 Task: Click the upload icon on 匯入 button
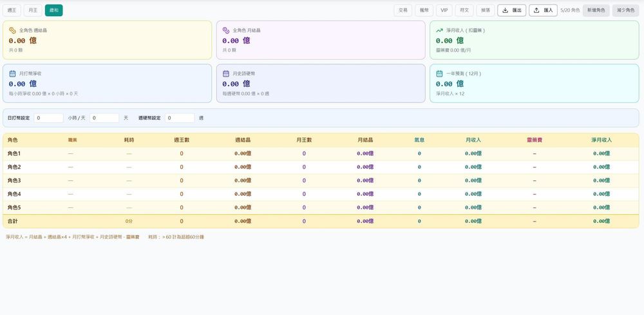pyautogui.click(x=536, y=10)
